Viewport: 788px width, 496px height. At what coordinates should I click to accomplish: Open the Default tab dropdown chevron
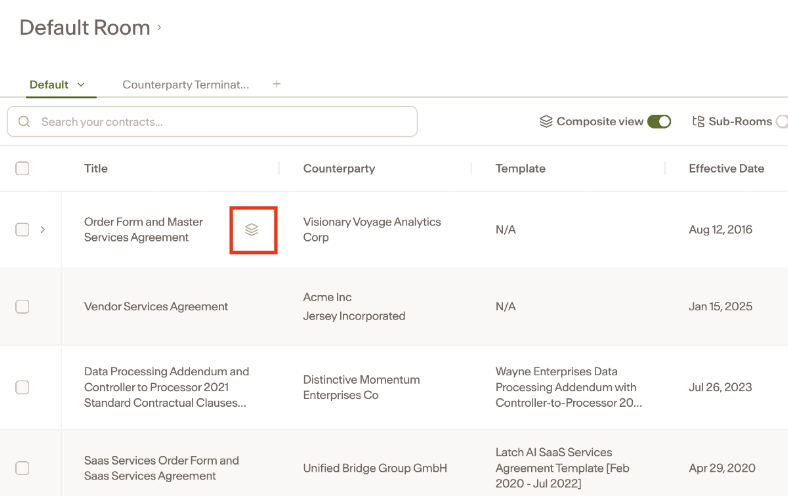click(x=81, y=85)
